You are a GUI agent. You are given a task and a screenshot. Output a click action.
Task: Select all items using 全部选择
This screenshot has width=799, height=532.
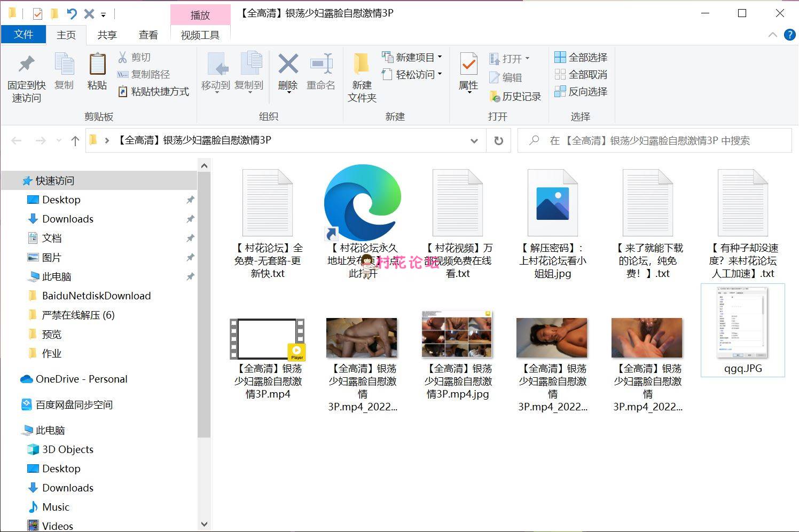point(581,57)
